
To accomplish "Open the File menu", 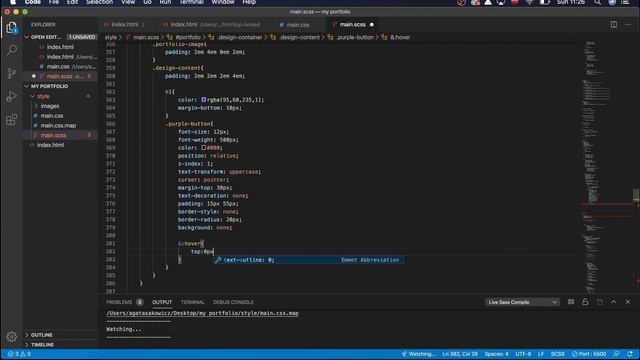I will pos(53,2).
